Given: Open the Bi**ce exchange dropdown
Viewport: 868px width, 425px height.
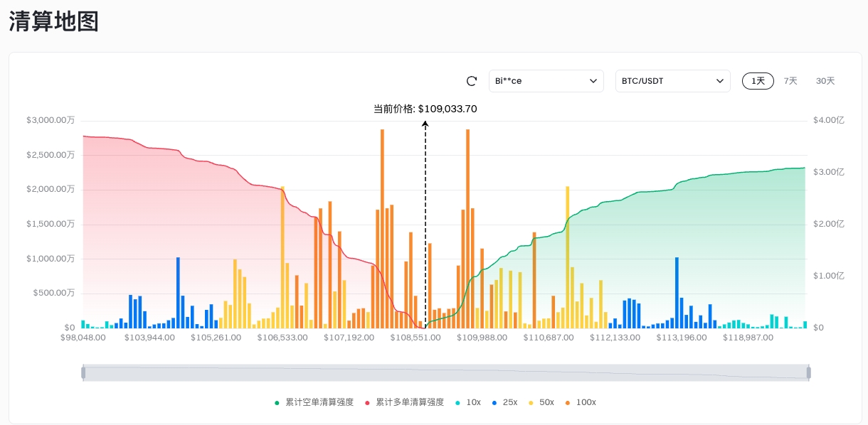Looking at the screenshot, I should [x=546, y=81].
